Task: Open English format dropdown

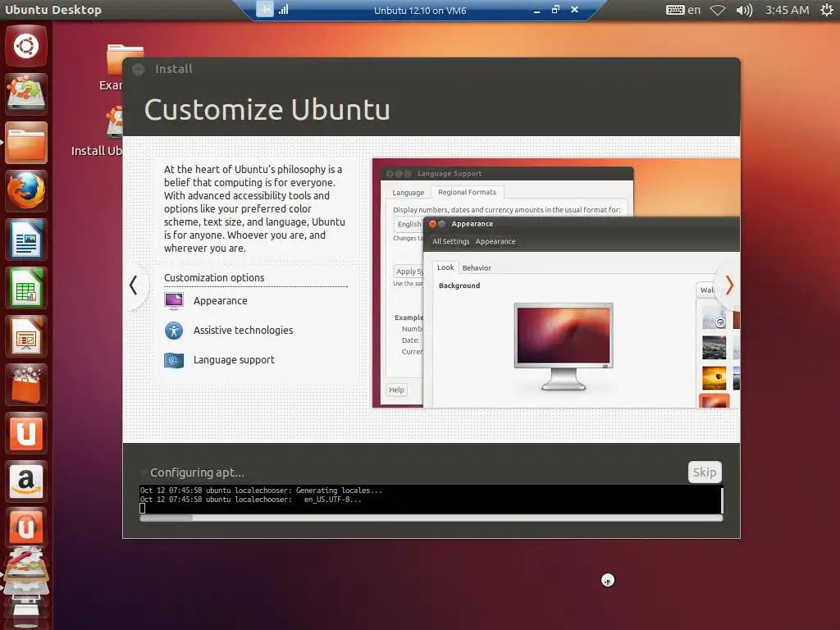Action: (409, 224)
